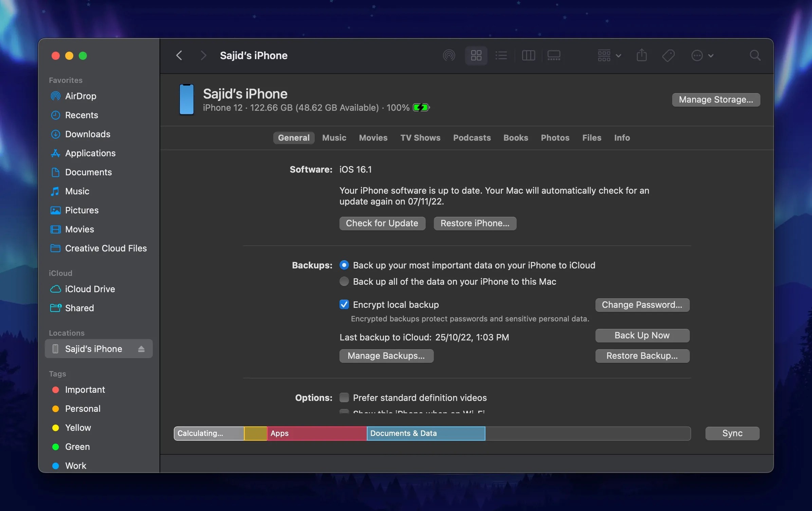This screenshot has height=511, width=812.
Task: Select Creative Cloud Files in the sidebar
Action: (106, 248)
